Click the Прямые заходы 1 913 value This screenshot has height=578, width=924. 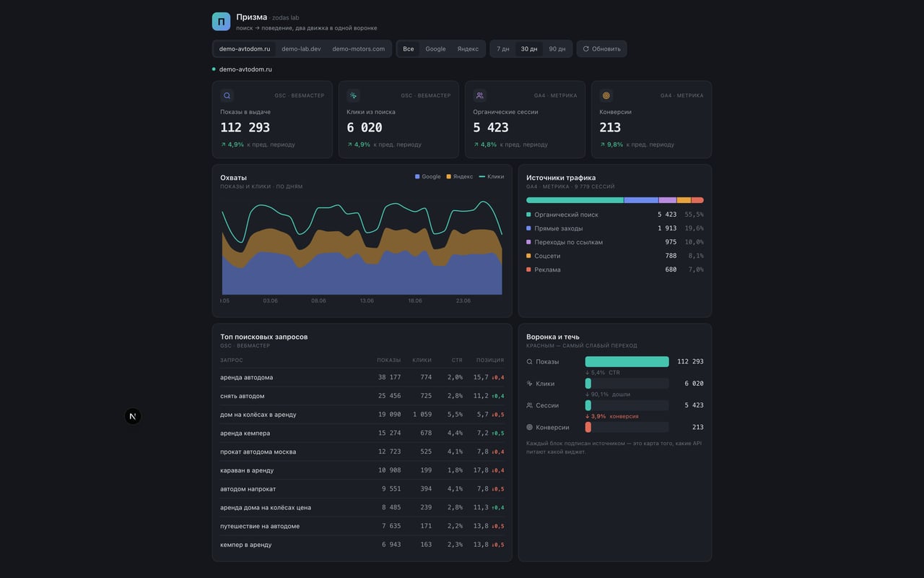point(667,228)
